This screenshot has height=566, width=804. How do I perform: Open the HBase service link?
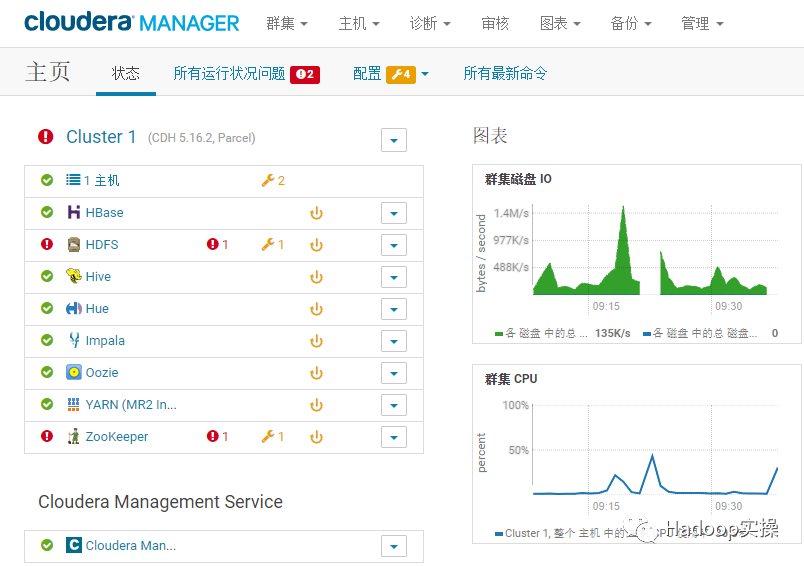tap(104, 212)
